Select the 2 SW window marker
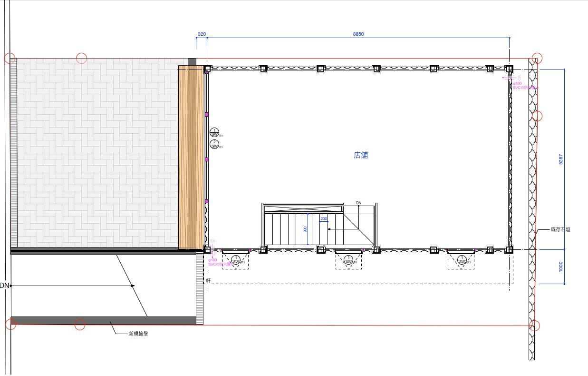Viewport: 588px width, 376px height. (x=214, y=144)
